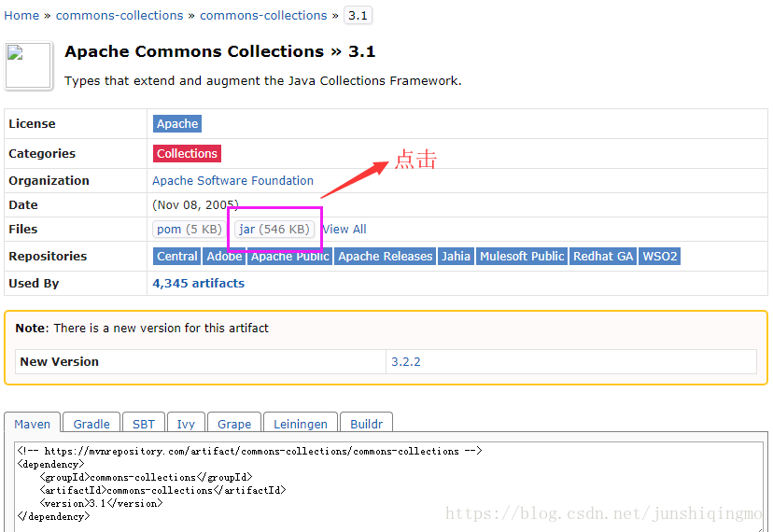Download the pom (5 KB) file
773x532 pixels.
click(190, 230)
